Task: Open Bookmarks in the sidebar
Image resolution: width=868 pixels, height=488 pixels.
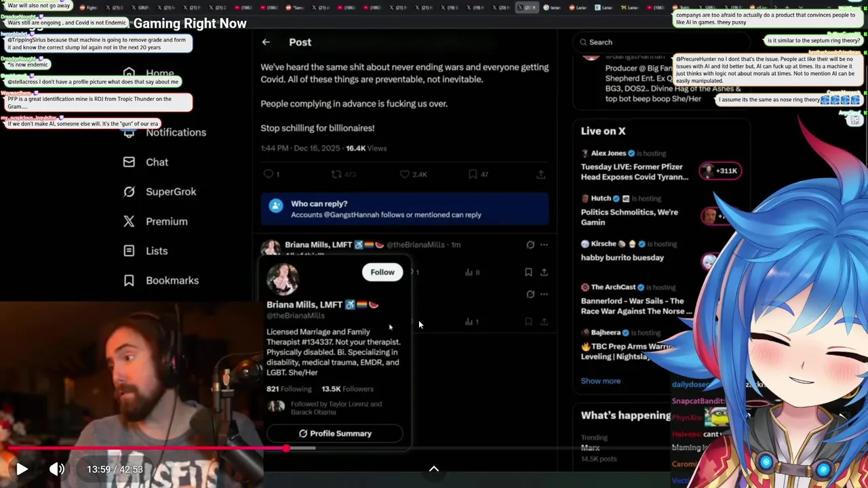Action: click(x=161, y=281)
